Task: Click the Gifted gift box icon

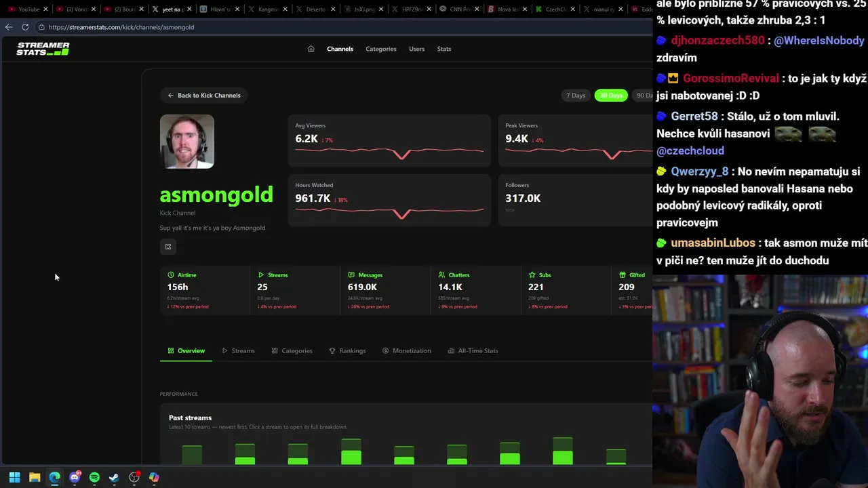Action: pos(623,275)
